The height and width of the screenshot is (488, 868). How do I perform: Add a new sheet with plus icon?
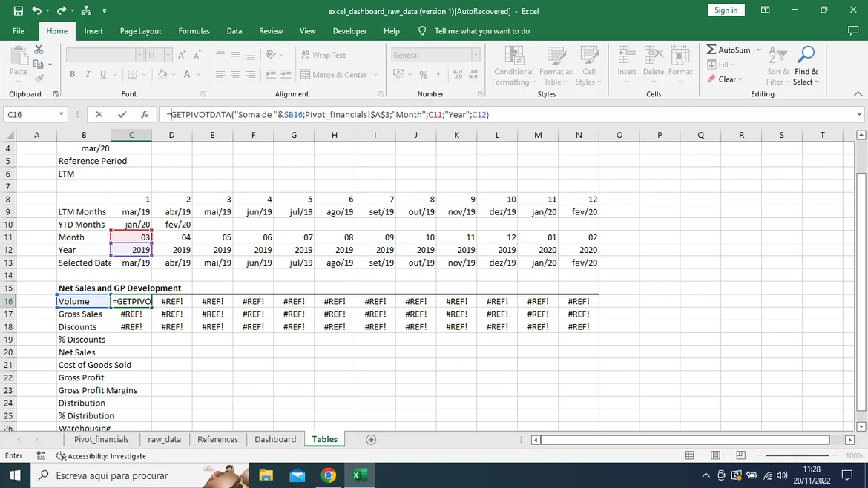(371, 440)
